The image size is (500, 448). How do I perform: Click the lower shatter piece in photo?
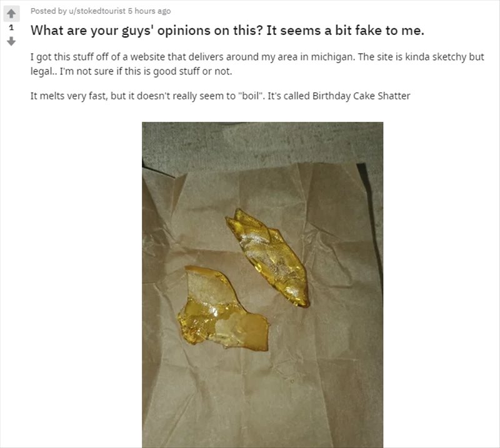[222, 309]
